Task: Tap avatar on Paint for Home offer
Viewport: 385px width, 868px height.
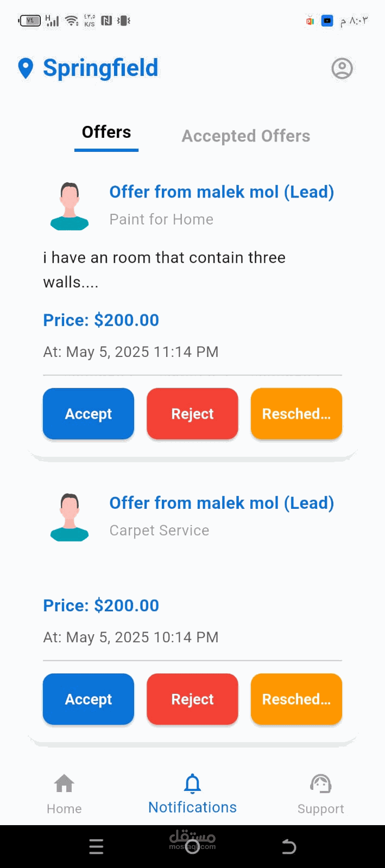Action: click(70, 206)
